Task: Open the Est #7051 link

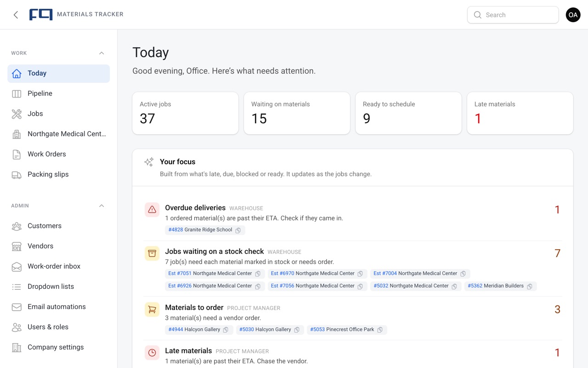Action: [210, 274]
